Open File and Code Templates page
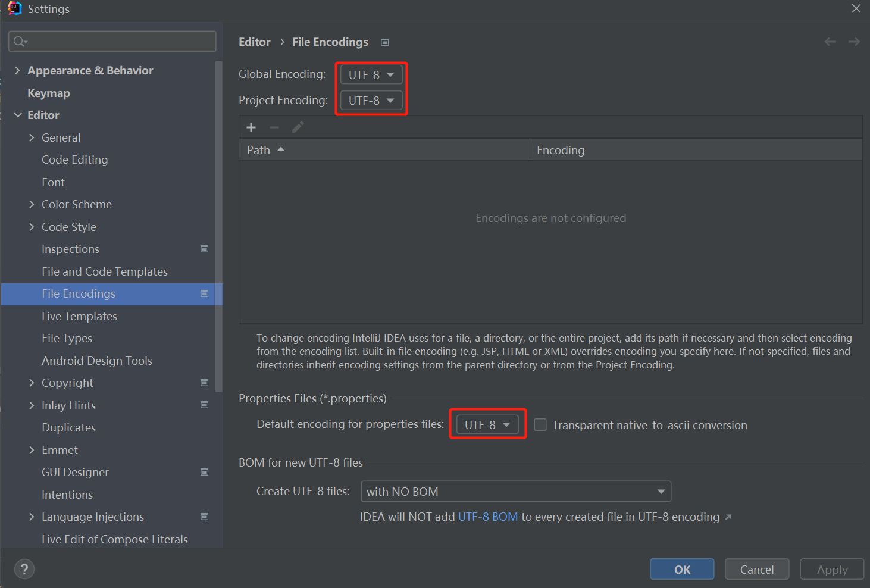Viewport: 870px width, 588px height. 105,271
